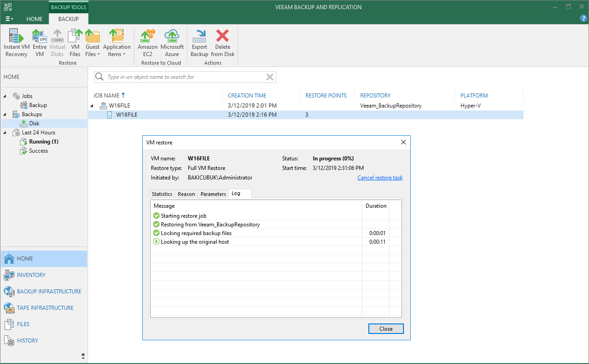Image resolution: width=589 pixels, height=364 pixels.
Task: Switch to Parameters tab
Action: click(213, 194)
